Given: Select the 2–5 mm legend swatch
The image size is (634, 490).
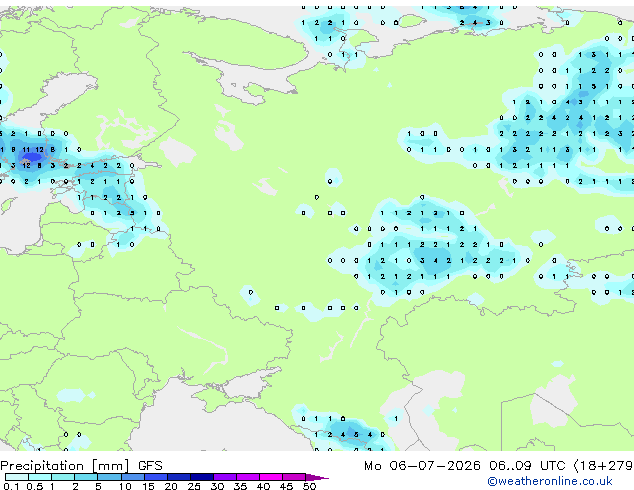Looking at the screenshot, I should click(x=86, y=477).
